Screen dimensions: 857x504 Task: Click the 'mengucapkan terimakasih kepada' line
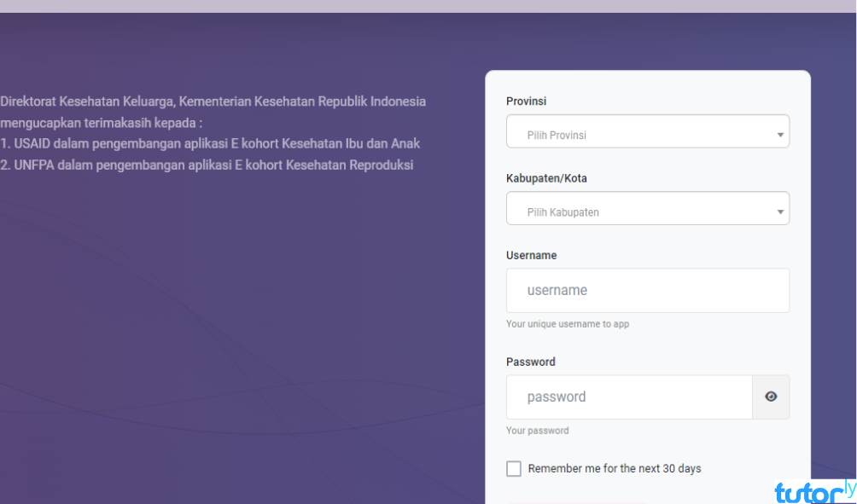click(101, 123)
